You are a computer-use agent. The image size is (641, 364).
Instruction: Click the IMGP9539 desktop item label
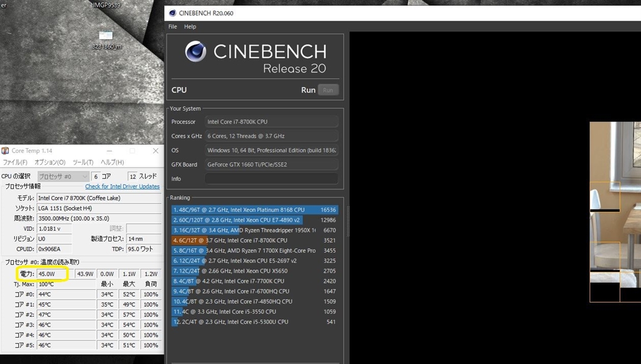click(106, 5)
